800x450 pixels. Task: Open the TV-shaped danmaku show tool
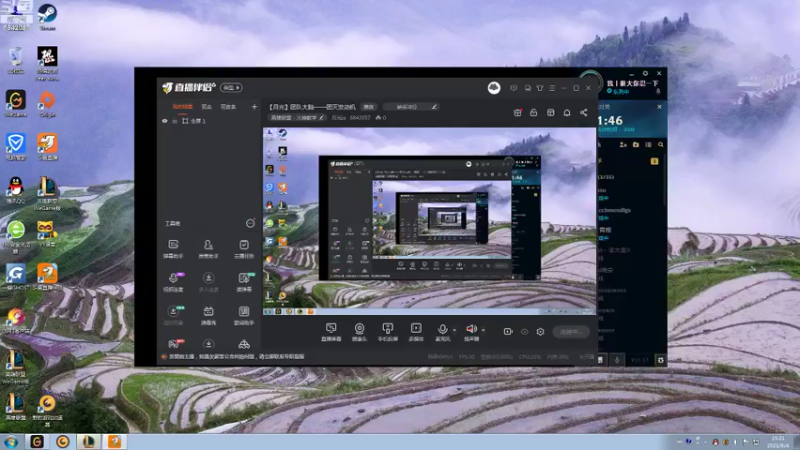(x=208, y=315)
